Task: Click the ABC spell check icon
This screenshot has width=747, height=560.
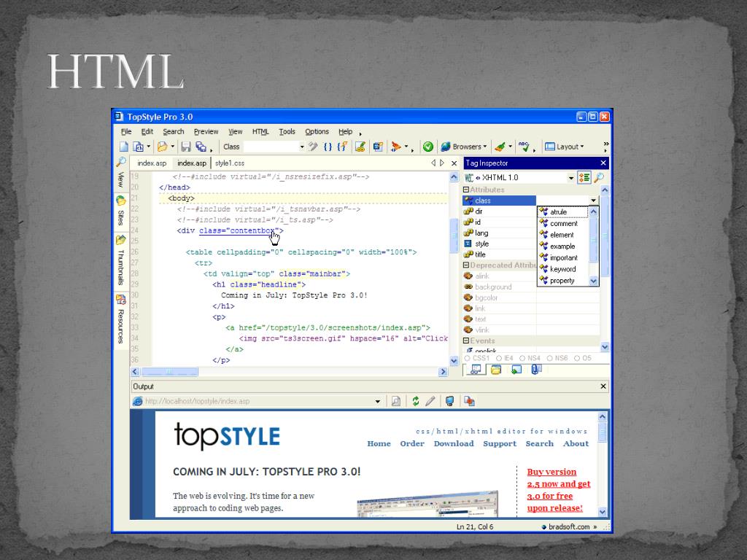Action: tap(524, 147)
